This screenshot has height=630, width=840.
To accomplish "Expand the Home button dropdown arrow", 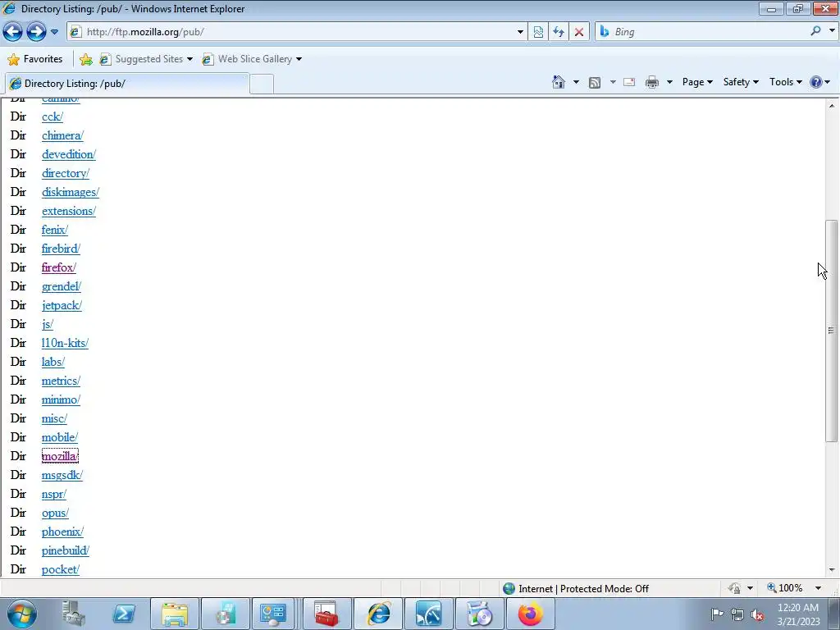I will 576,82.
